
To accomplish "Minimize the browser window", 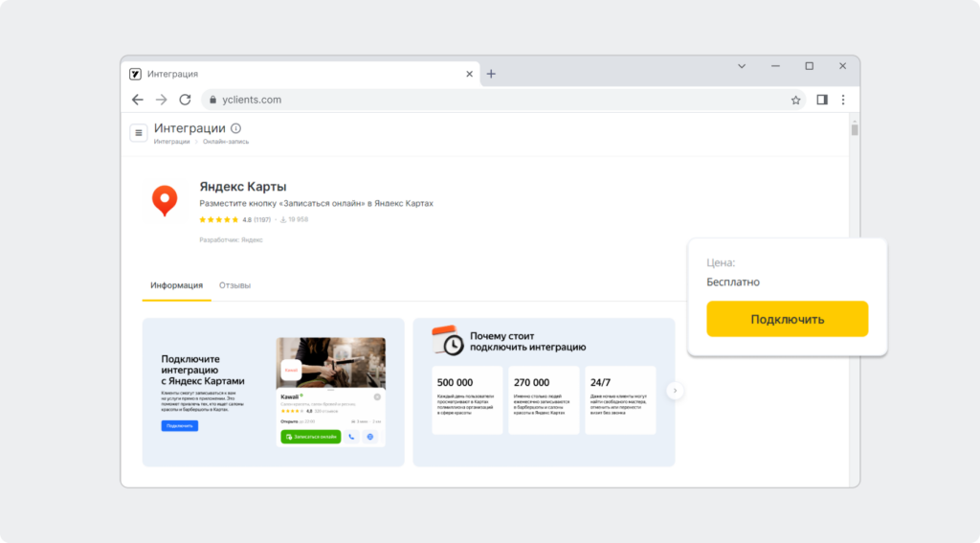I will 775,66.
